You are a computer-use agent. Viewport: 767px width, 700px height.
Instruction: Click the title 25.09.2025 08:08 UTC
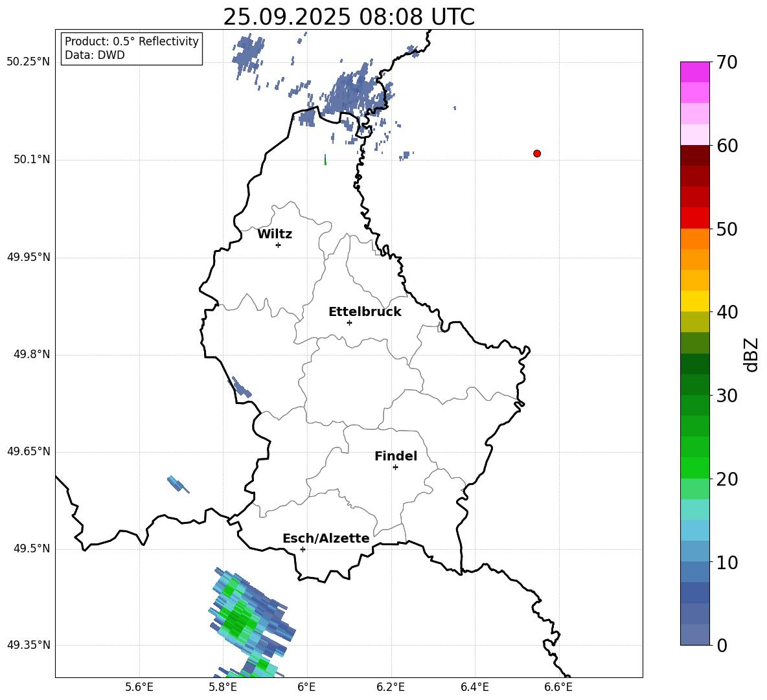click(349, 17)
